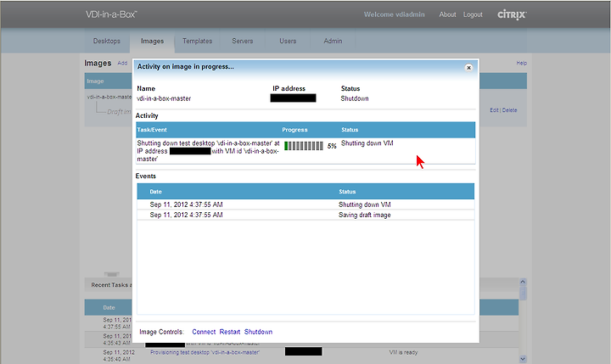The width and height of the screenshot is (611, 364).
Task: Switch to the Images tab
Action: pyautogui.click(x=153, y=41)
